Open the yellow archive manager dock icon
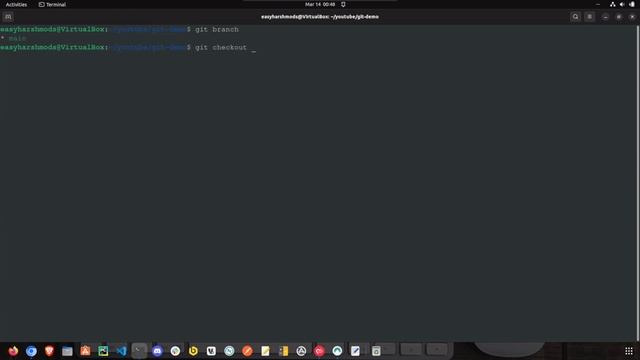640x360 pixels. tap(283, 351)
